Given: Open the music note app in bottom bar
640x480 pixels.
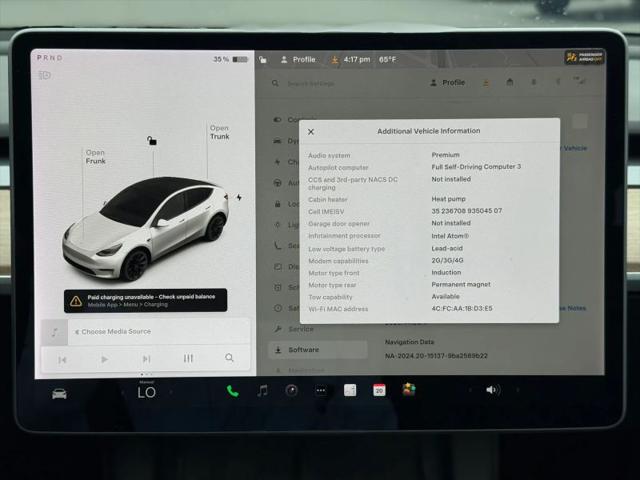Looking at the screenshot, I should (x=262, y=391).
